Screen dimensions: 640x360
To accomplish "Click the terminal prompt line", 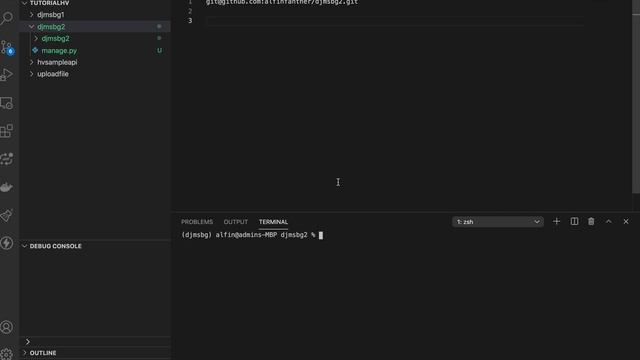I will click(252, 235).
